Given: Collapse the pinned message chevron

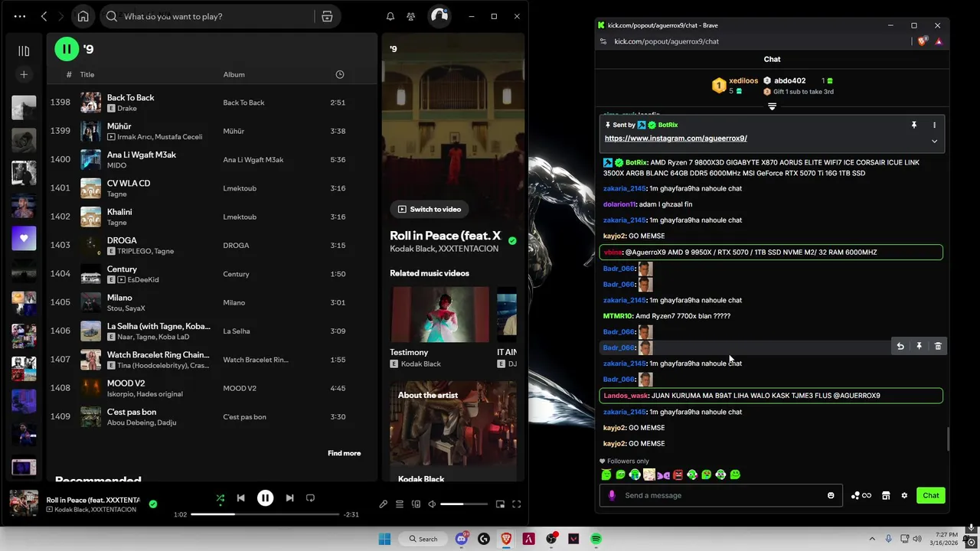Looking at the screenshot, I should (x=934, y=141).
